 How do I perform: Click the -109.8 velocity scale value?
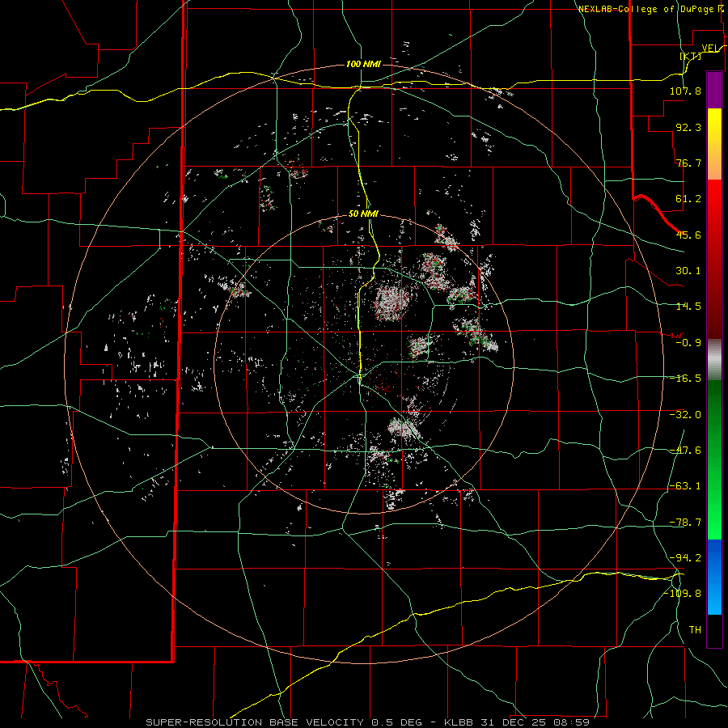tap(682, 594)
